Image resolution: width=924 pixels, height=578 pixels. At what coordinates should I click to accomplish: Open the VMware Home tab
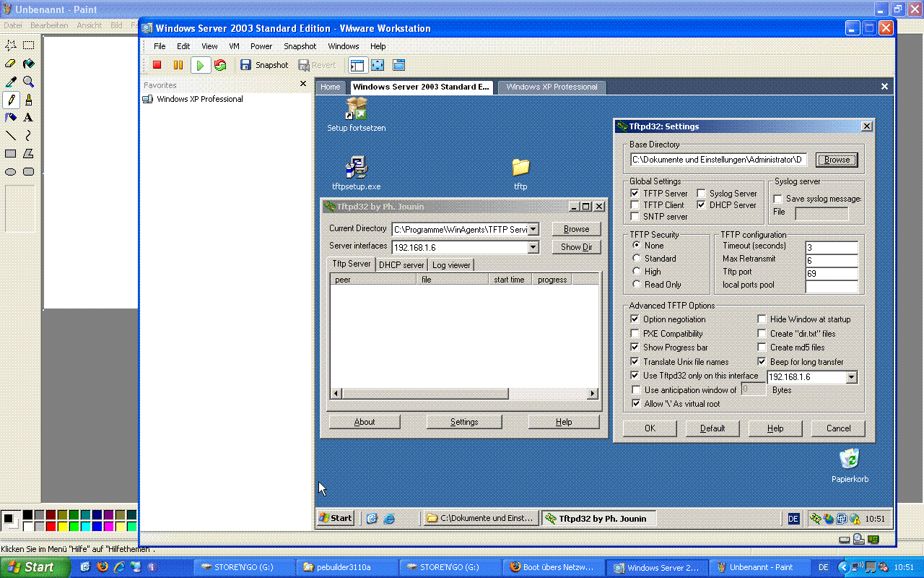click(x=330, y=87)
